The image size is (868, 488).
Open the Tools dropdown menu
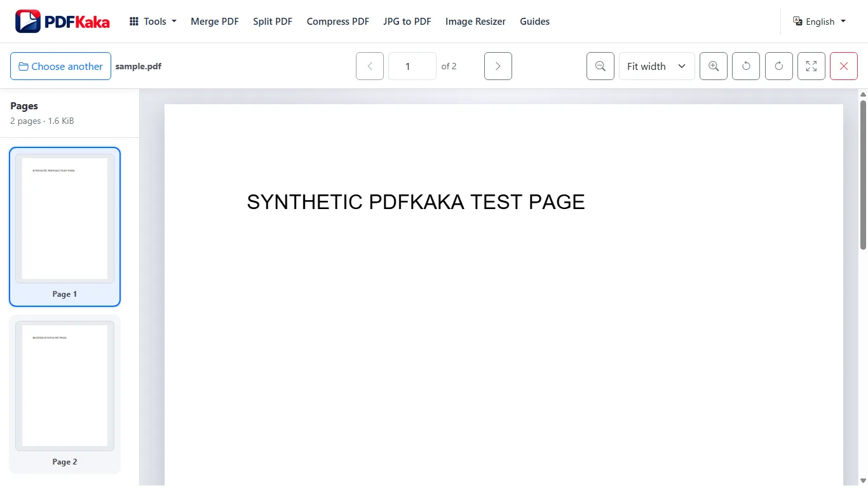[153, 22]
